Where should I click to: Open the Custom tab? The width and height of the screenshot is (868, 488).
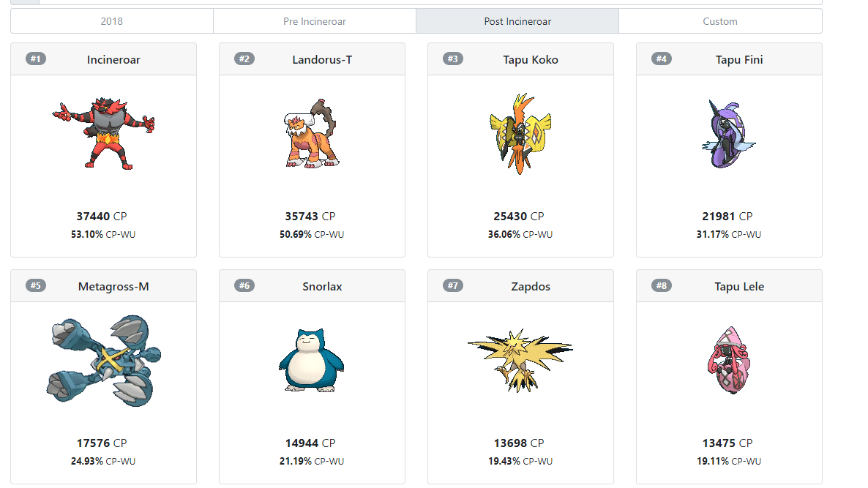pyautogui.click(x=720, y=21)
